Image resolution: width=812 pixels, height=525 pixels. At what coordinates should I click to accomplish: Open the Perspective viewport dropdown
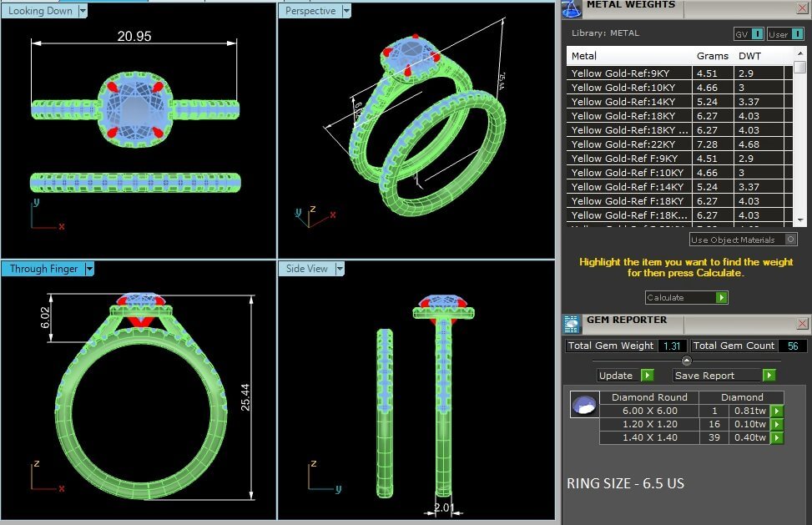coord(345,11)
